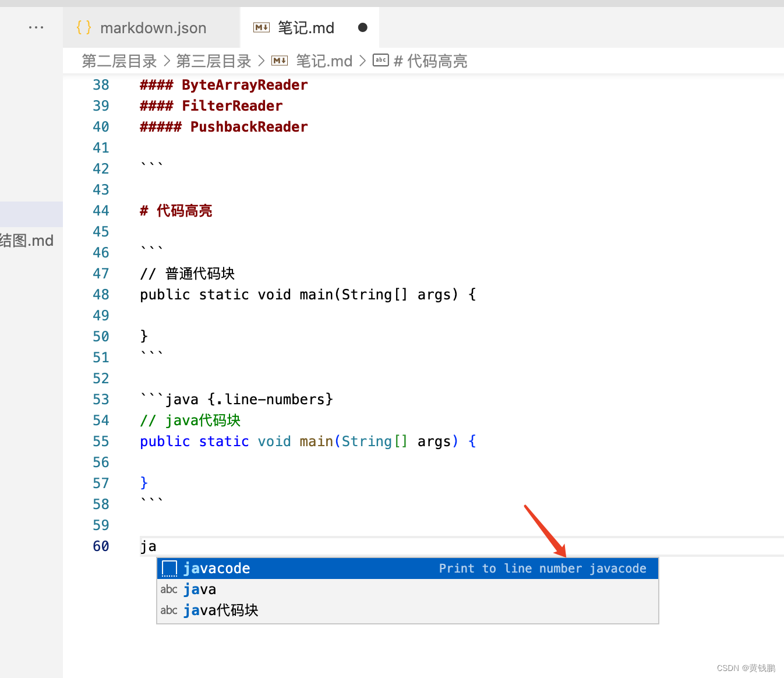Open the 第三层目录 breadcrumb

[214, 61]
